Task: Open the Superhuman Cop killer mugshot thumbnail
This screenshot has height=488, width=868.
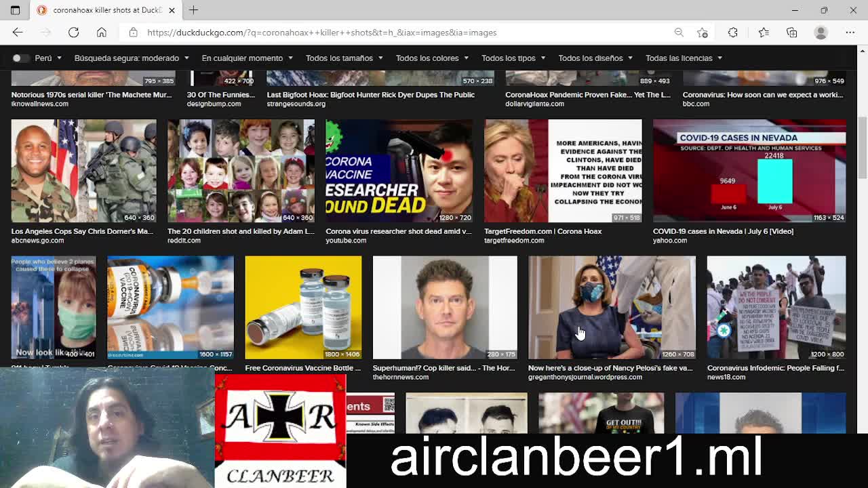Action: coord(445,307)
